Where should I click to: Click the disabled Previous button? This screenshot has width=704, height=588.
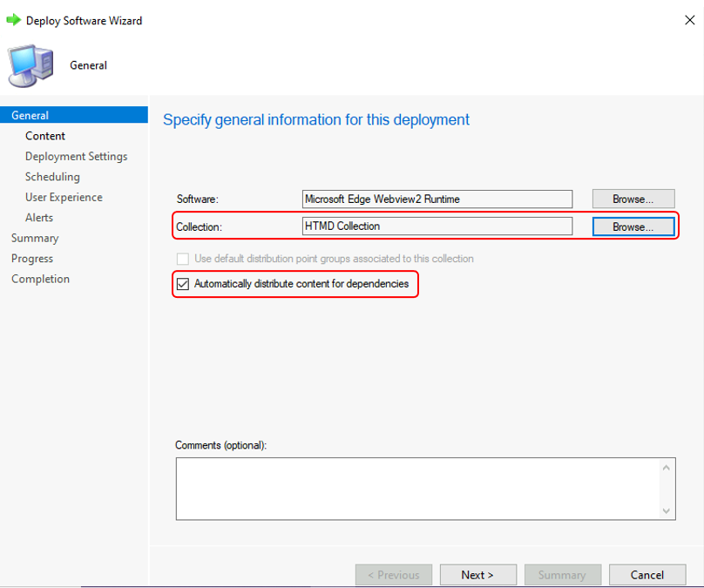pyautogui.click(x=394, y=575)
